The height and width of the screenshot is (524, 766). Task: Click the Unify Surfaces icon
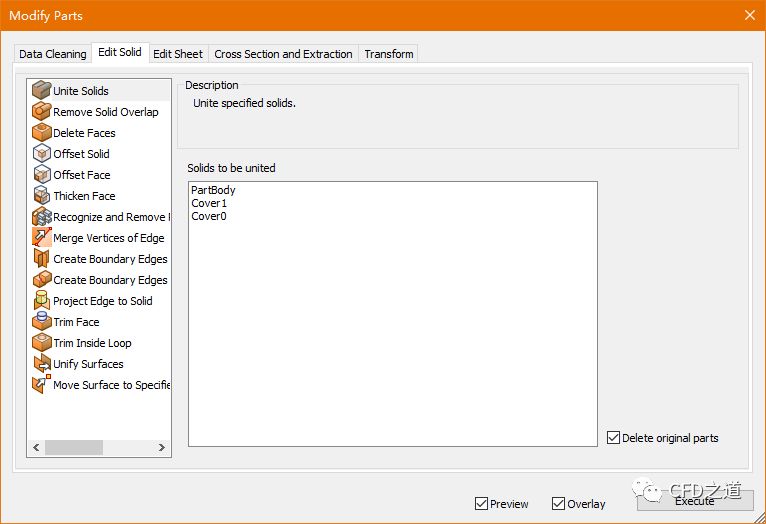(x=42, y=363)
